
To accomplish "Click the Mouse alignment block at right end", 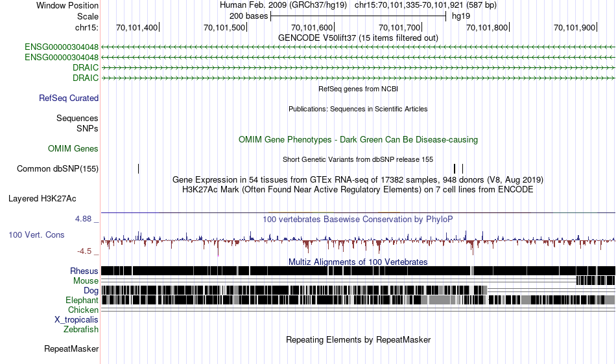I will click(x=595, y=280).
